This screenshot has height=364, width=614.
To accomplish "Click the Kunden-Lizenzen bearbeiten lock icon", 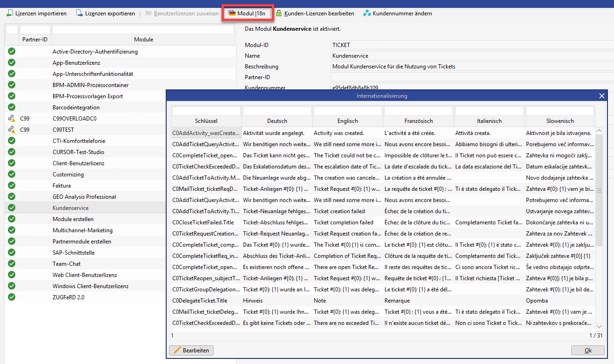I will [278, 13].
